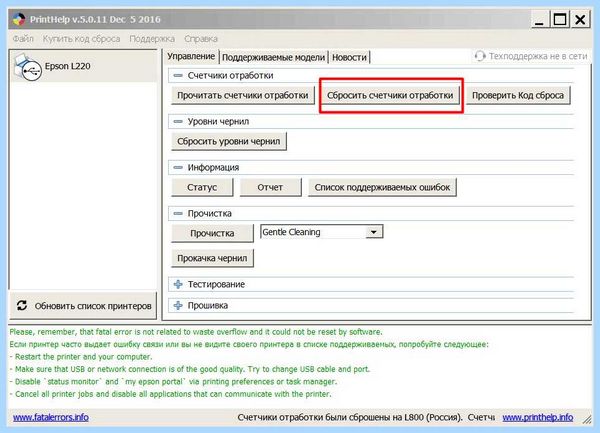Select the Epson L220 printer name
This screenshot has height=433, width=600.
click(x=68, y=66)
